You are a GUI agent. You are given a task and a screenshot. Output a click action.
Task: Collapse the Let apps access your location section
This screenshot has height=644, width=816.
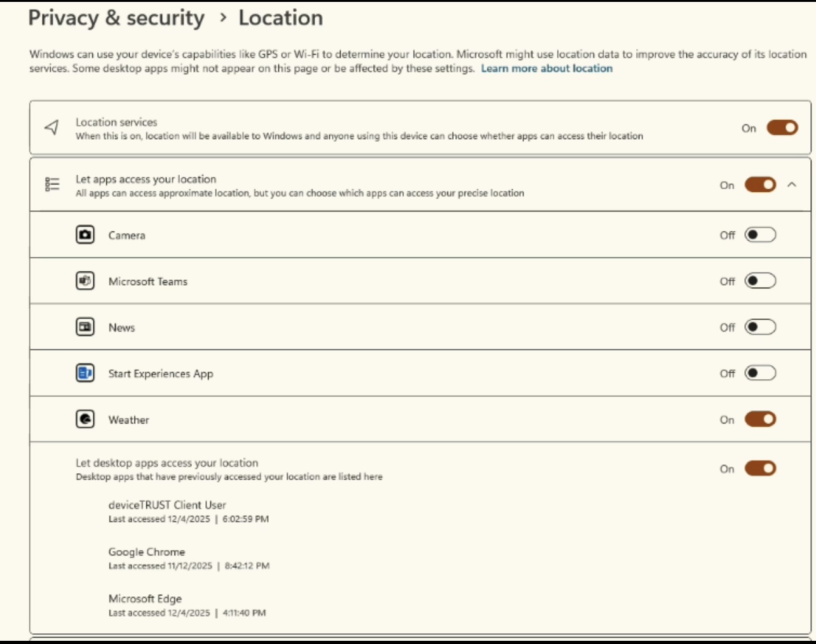792,185
